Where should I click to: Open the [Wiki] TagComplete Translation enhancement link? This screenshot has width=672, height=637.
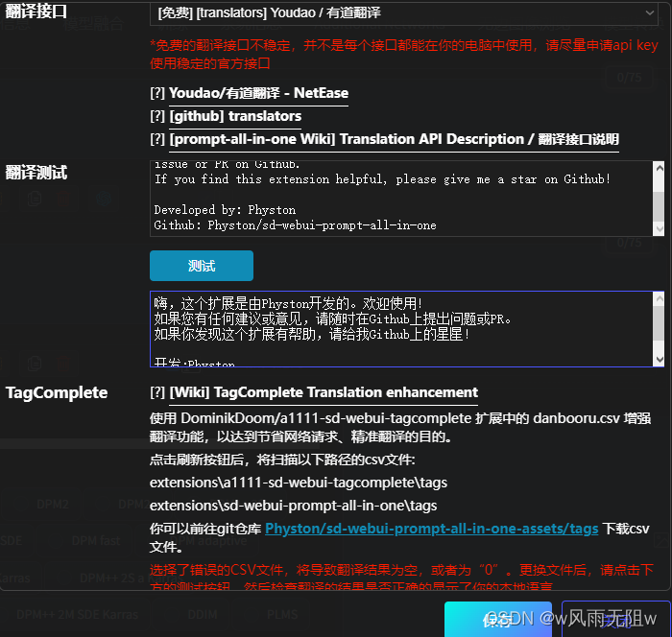(324, 392)
